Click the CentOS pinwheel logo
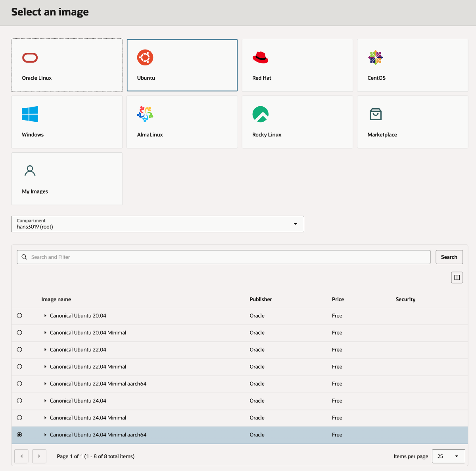The height and width of the screenshot is (471, 476). point(376,57)
